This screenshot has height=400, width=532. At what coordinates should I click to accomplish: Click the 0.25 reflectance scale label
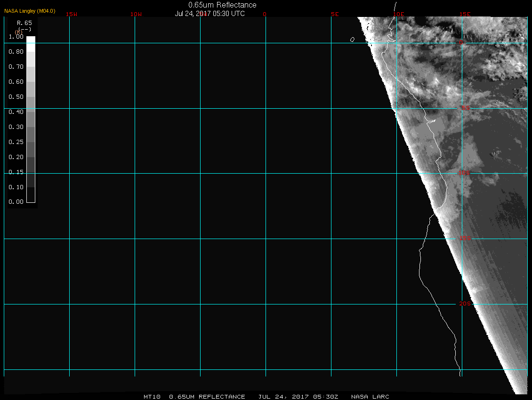16,142
